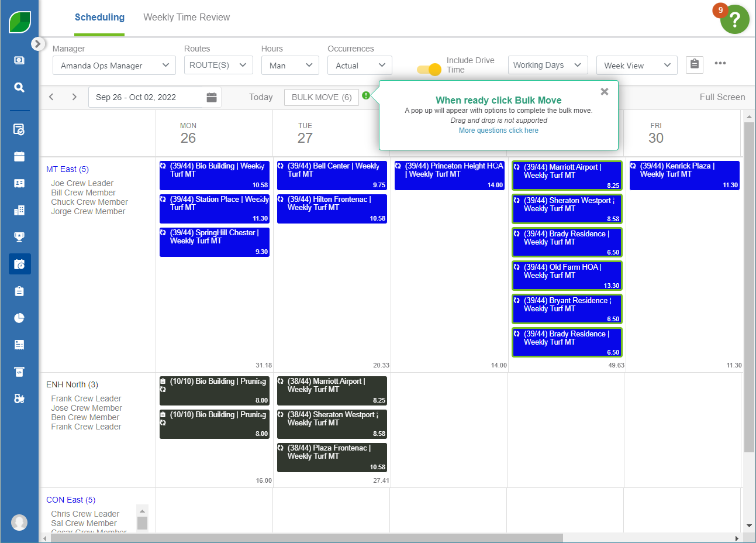Follow the More questions click here link

click(x=498, y=130)
